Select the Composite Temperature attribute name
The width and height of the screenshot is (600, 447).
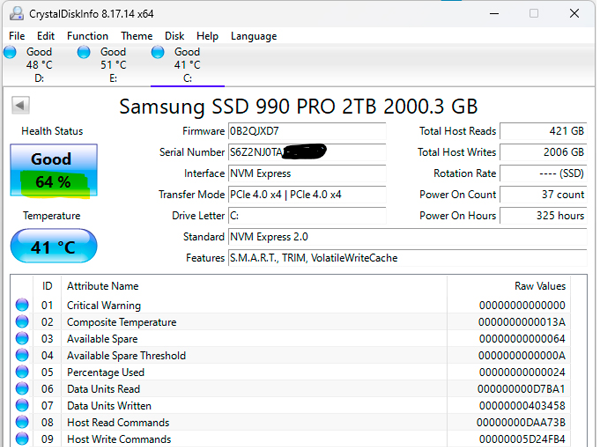coord(122,322)
